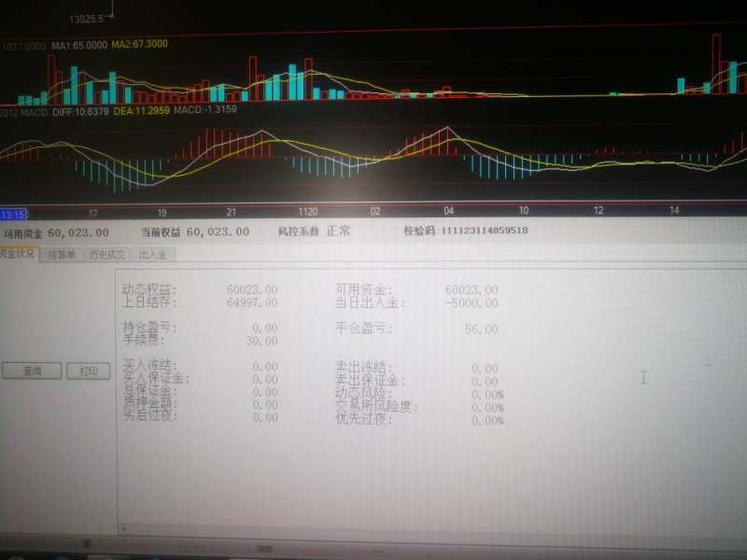The height and width of the screenshot is (560, 747).
Task: Click the 交易所风险度 label
Action: pyautogui.click(x=376, y=406)
